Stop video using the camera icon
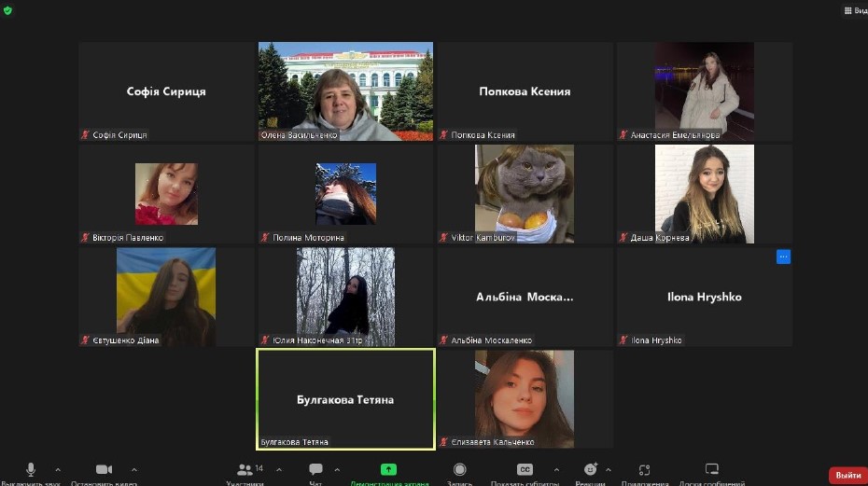 click(x=104, y=469)
